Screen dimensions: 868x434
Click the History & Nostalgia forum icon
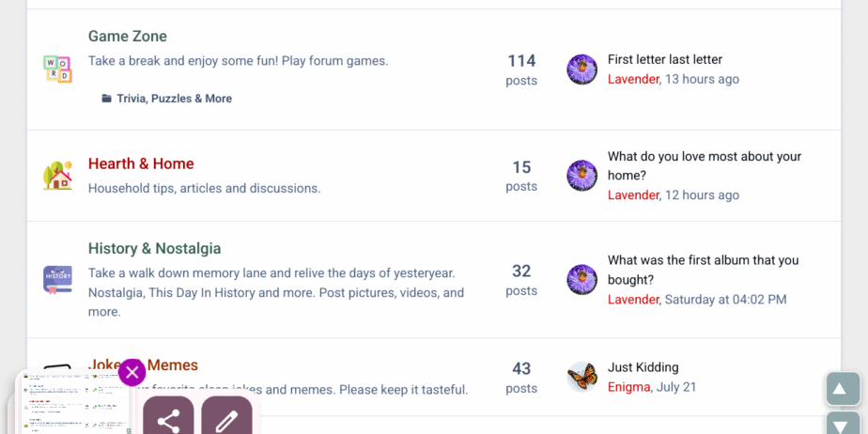click(57, 279)
